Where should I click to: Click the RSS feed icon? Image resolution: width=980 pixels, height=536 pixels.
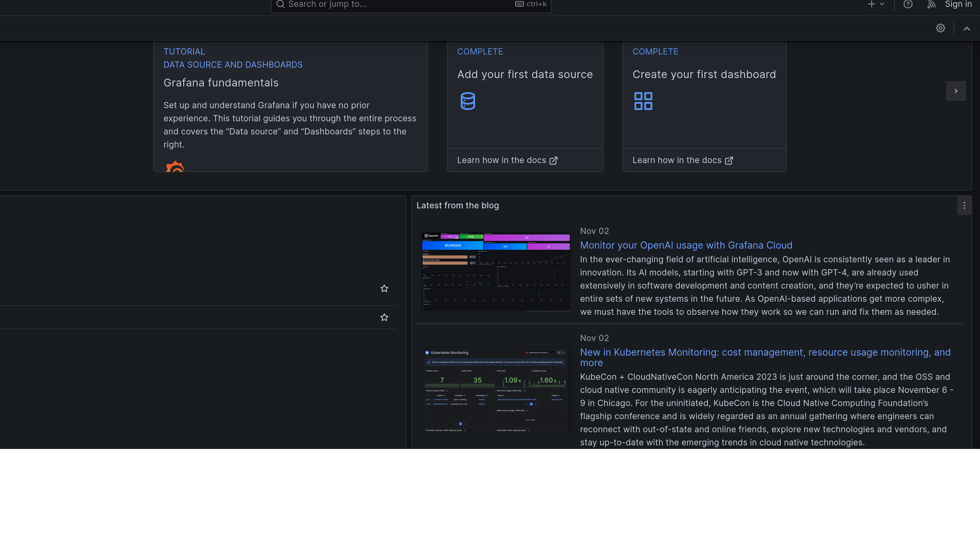pyautogui.click(x=931, y=4)
